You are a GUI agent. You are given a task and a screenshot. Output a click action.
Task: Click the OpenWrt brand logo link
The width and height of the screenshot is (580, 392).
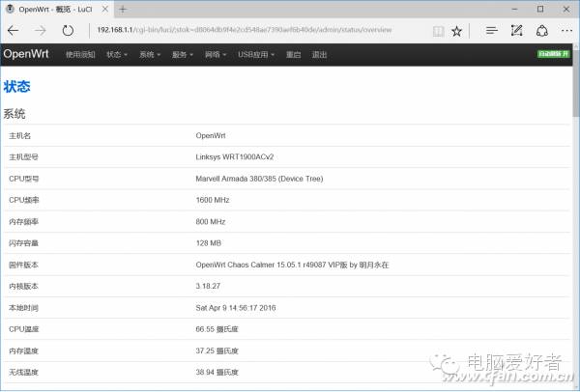(26, 54)
